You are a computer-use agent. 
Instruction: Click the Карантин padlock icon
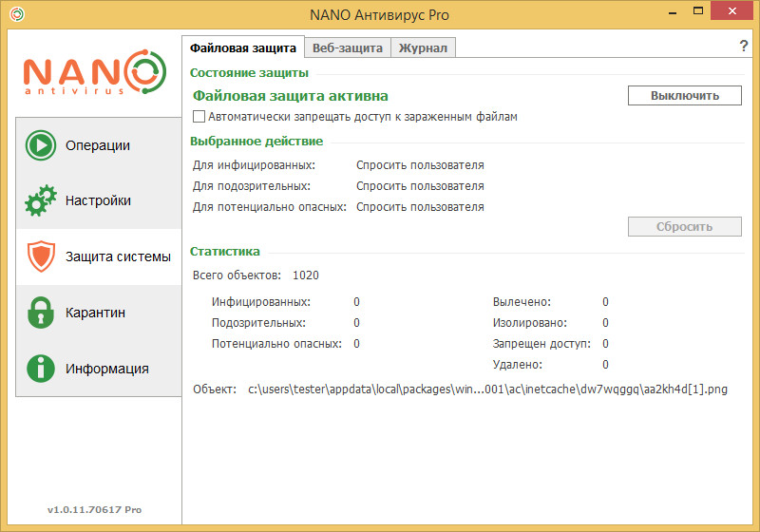click(x=41, y=313)
